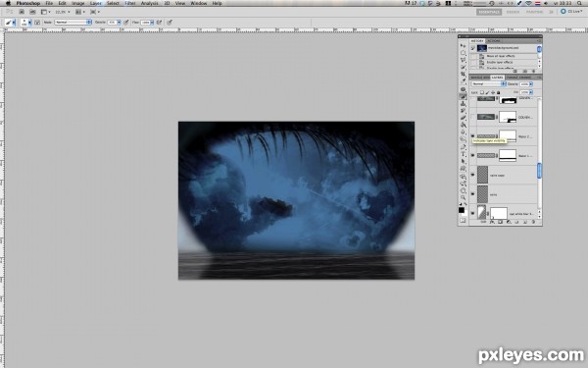The image size is (588, 368).
Task: Toggle lock transparent pixels
Action: [x=482, y=92]
